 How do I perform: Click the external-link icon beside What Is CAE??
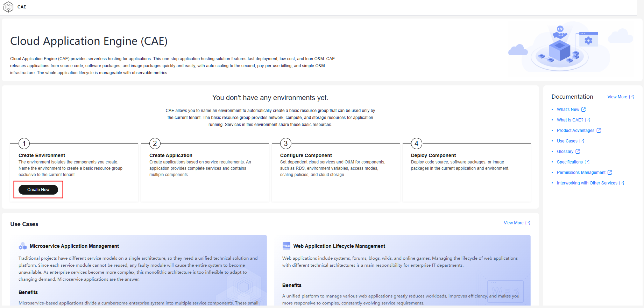(588, 120)
